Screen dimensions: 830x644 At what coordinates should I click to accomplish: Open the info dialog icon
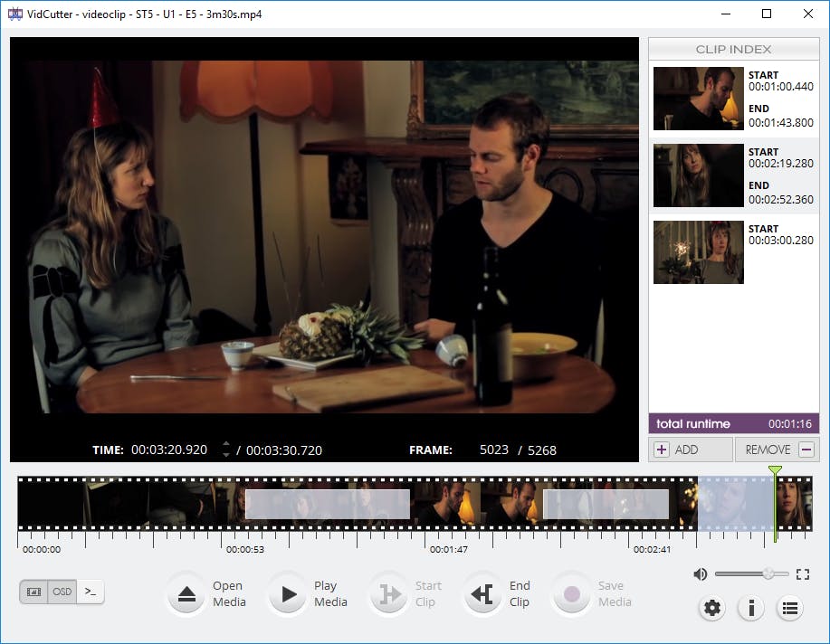coord(751,608)
